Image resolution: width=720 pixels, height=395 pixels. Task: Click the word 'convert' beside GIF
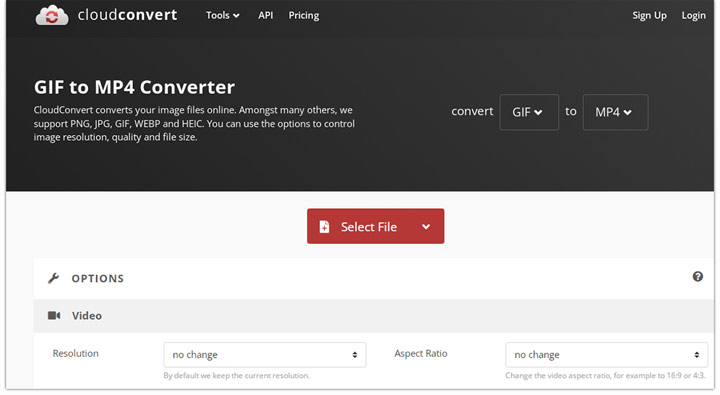(472, 111)
